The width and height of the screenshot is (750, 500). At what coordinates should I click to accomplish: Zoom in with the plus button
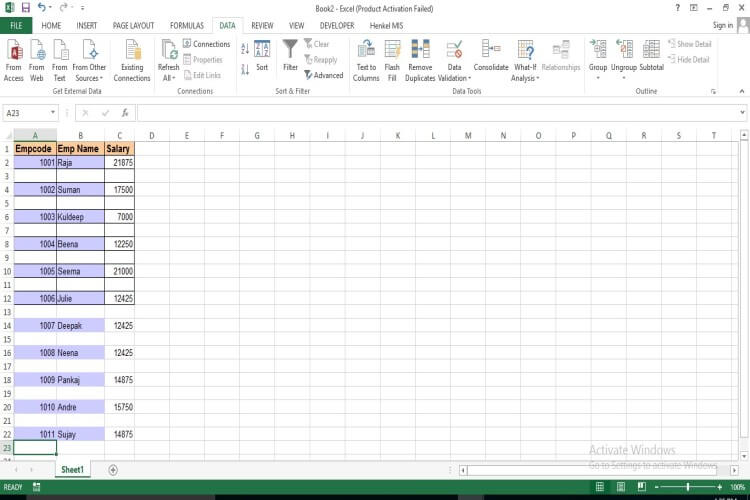tap(719, 487)
